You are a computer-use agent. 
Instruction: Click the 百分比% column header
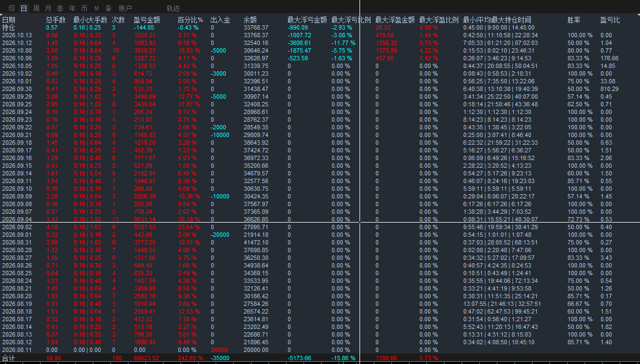pos(190,20)
